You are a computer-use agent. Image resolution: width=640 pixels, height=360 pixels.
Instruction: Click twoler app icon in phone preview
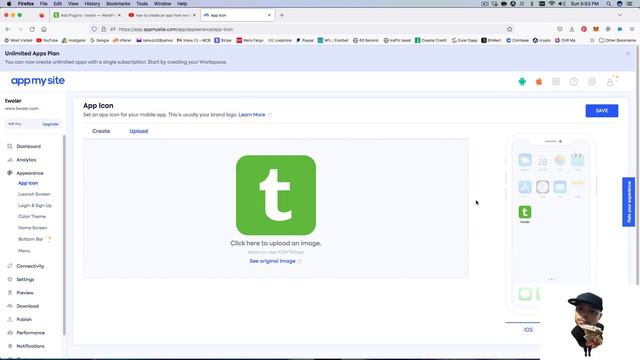coord(525,212)
